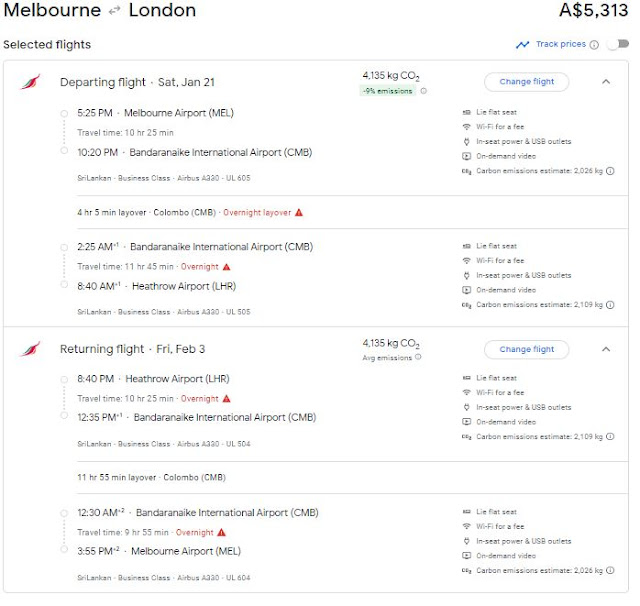
Task: Click the -9% emissions green badge
Action: (x=387, y=91)
